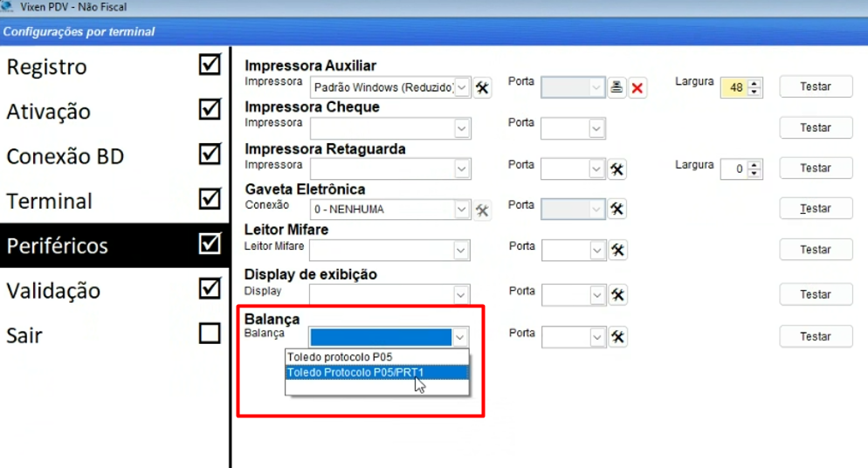Open the Leitor Mifare port dropdown

[x=597, y=251]
